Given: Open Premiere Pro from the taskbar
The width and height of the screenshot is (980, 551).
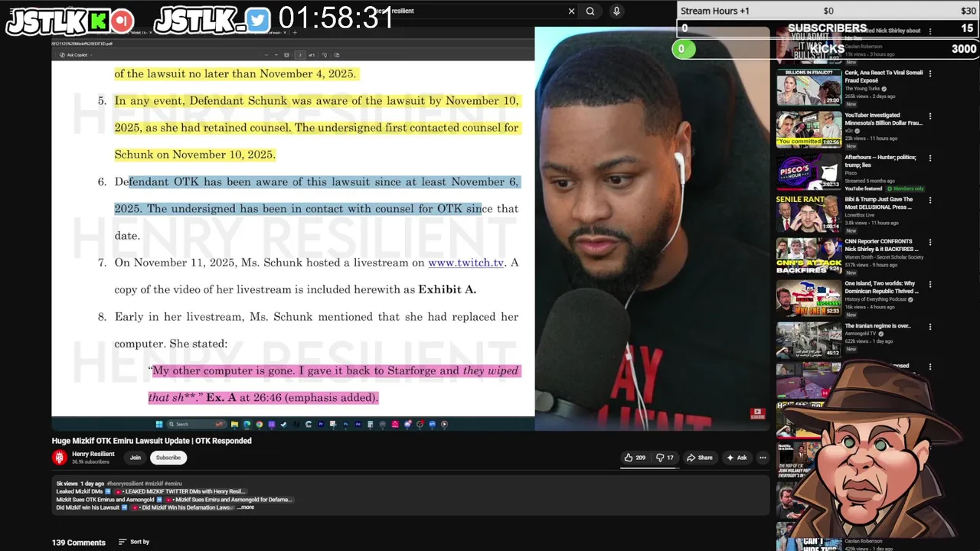Looking at the screenshot, I should pos(321,424).
